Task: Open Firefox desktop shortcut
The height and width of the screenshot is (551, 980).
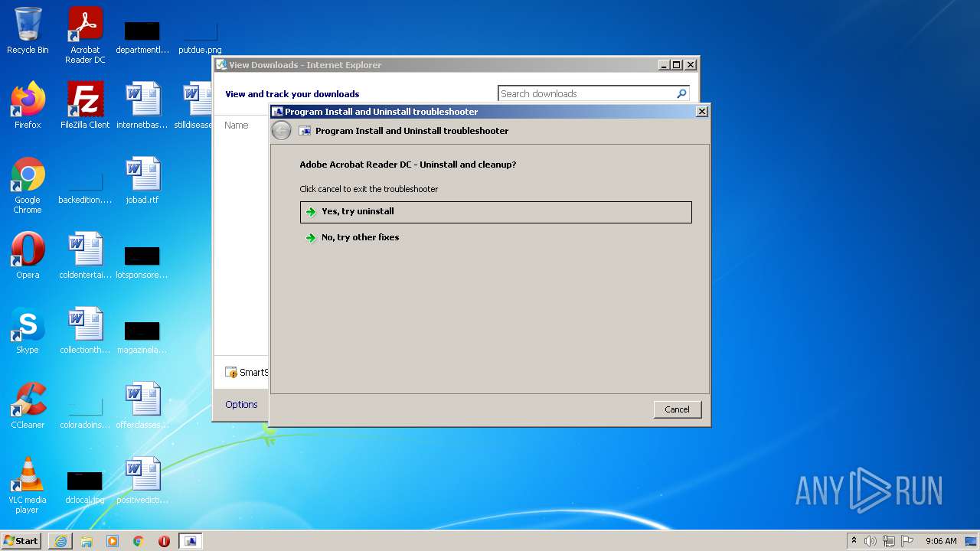Action: click(x=28, y=106)
